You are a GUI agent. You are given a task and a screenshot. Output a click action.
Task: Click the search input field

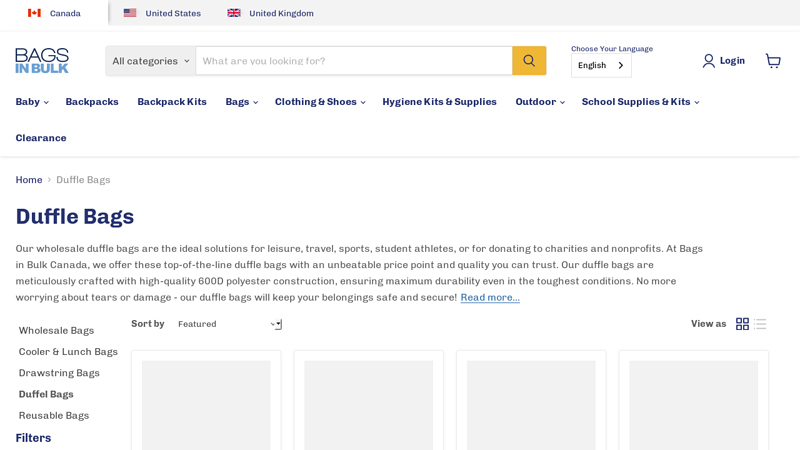(354, 61)
